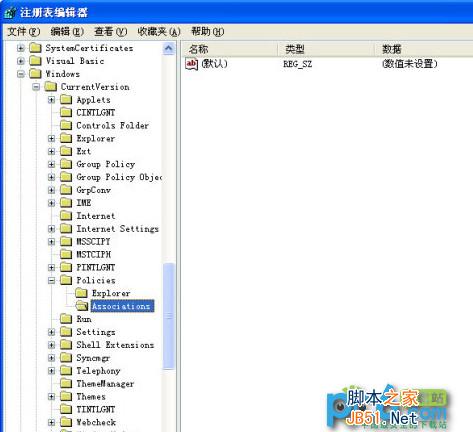Click the tree scrollbar up arrow

(169, 49)
